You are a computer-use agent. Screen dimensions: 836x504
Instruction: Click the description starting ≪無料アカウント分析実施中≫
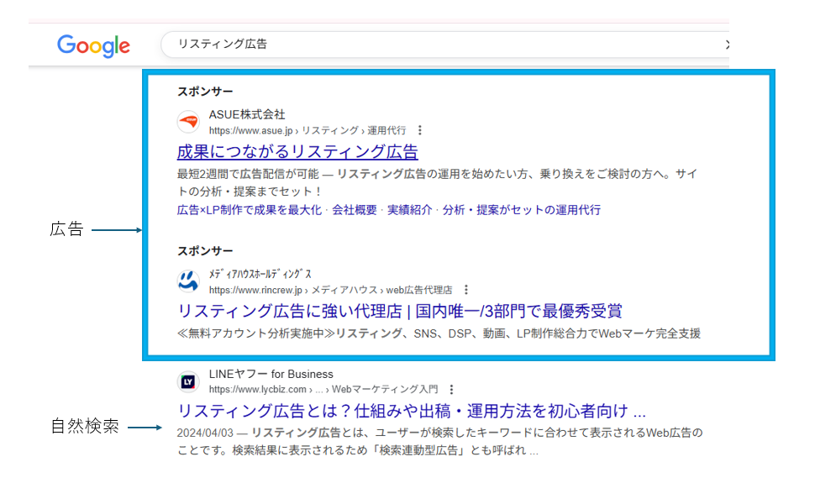[439, 333]
